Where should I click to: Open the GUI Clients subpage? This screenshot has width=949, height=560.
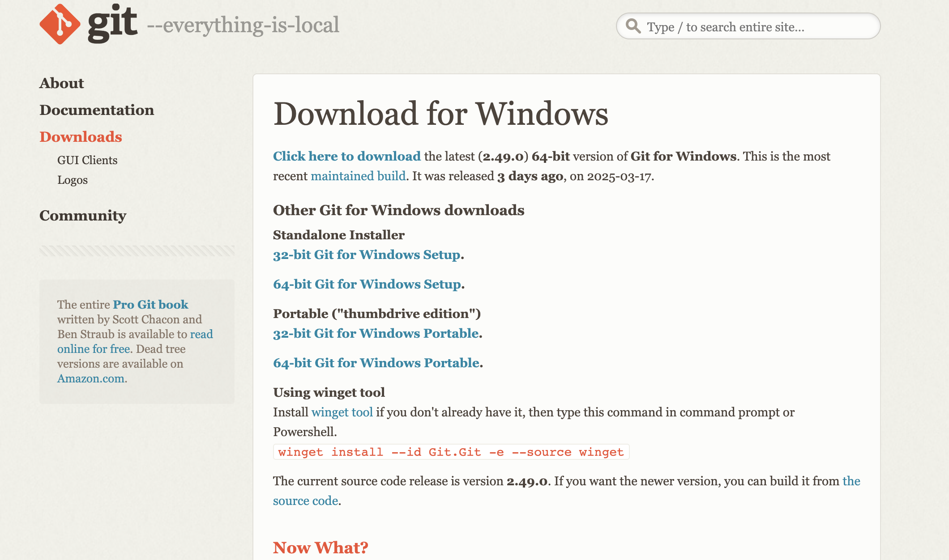[87, 160]
